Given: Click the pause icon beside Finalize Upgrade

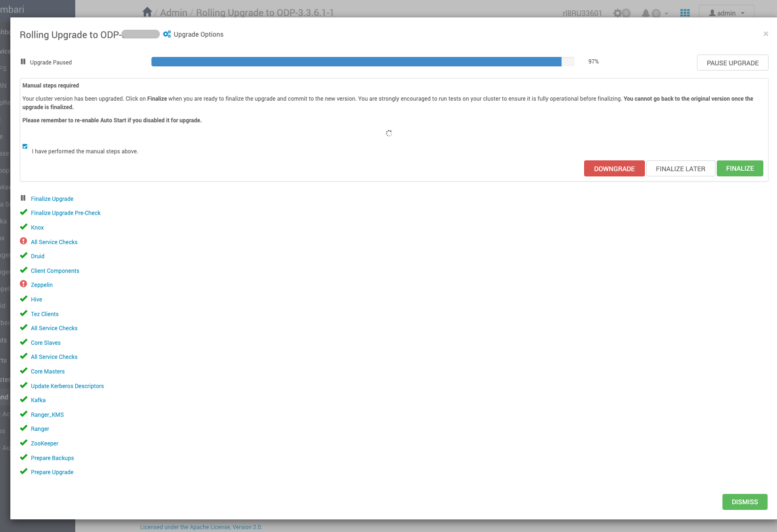Looking at the screenshot, I should click(23, 198).
